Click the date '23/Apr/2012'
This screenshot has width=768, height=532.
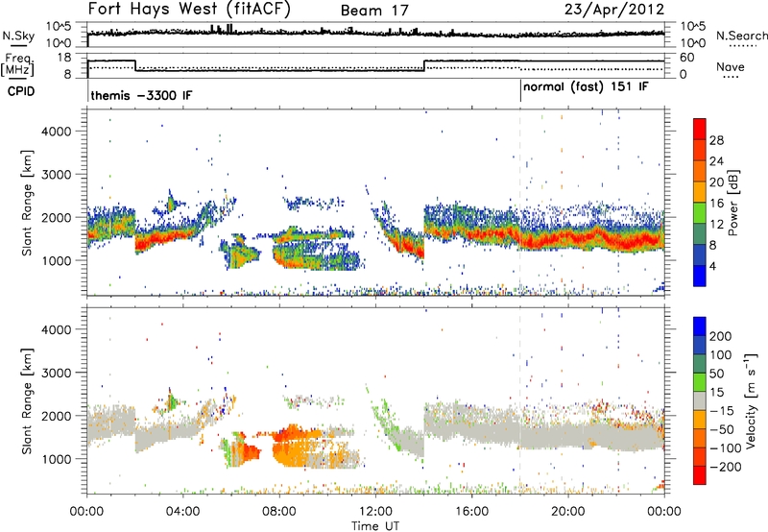pos(614,10)
